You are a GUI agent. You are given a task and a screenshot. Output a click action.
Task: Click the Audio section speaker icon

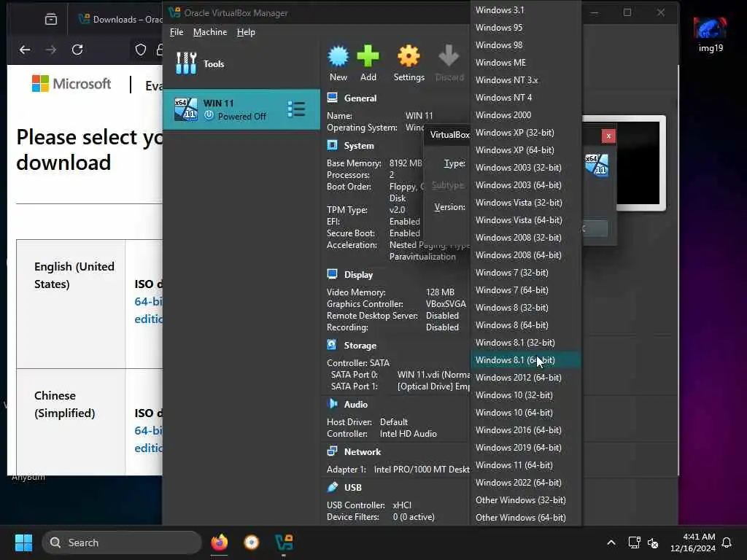click(332, 404)
